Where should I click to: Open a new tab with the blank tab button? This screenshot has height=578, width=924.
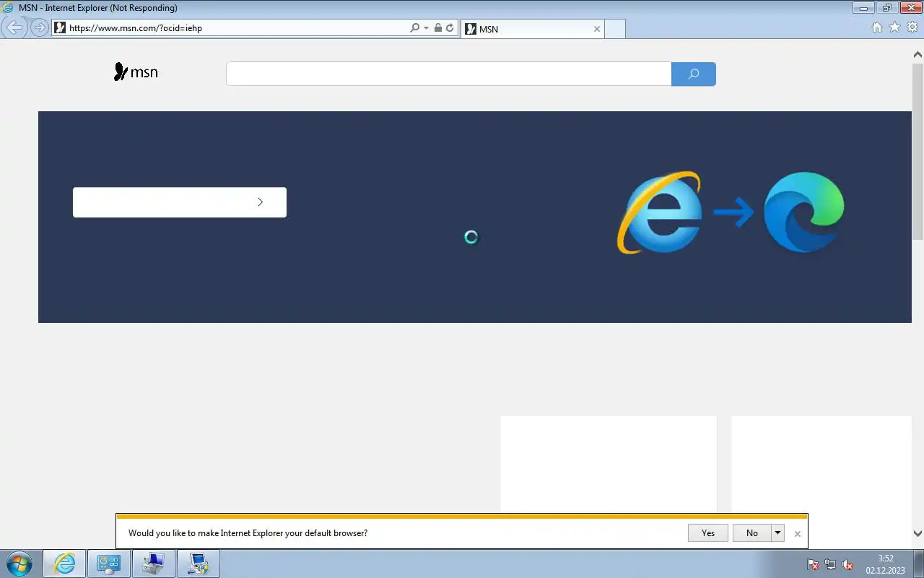coord(614,29)
